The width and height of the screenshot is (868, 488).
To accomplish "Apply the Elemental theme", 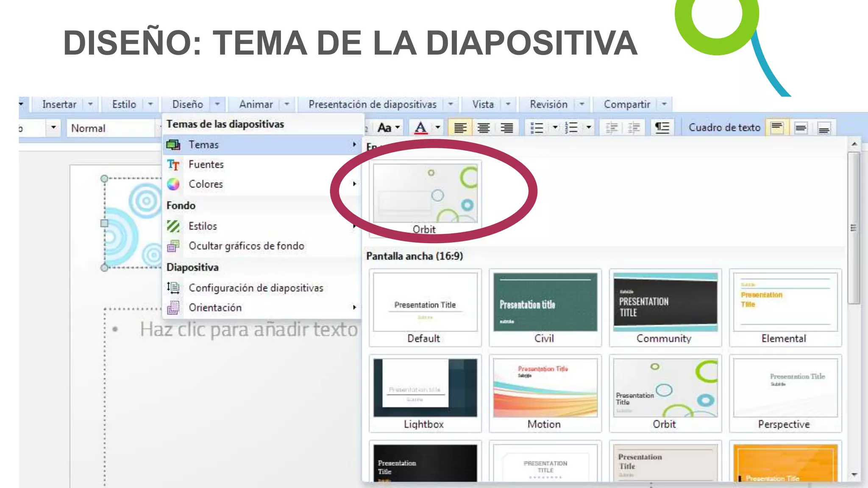I will pos(785,308).
